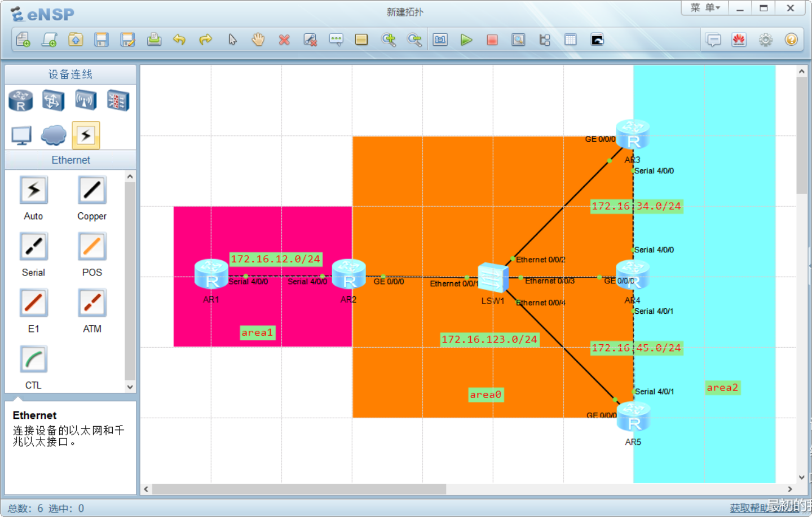The image size is (812, 517).
Task: Click the 172.16.12.0/24 network label
Action: click(276, 259)
